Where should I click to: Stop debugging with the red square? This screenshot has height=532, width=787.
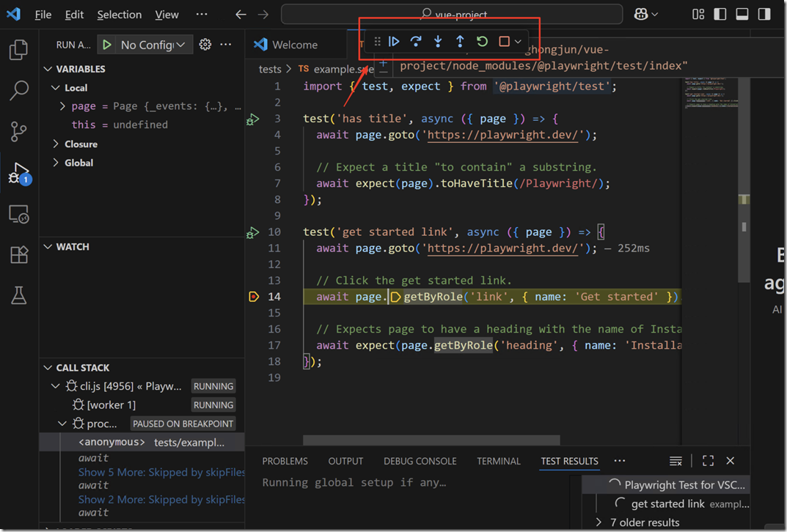[504, 42]
